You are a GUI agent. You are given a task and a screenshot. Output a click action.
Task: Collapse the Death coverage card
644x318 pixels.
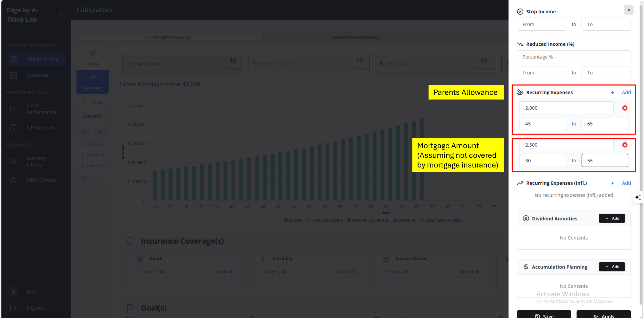click(x=234, y=258)
